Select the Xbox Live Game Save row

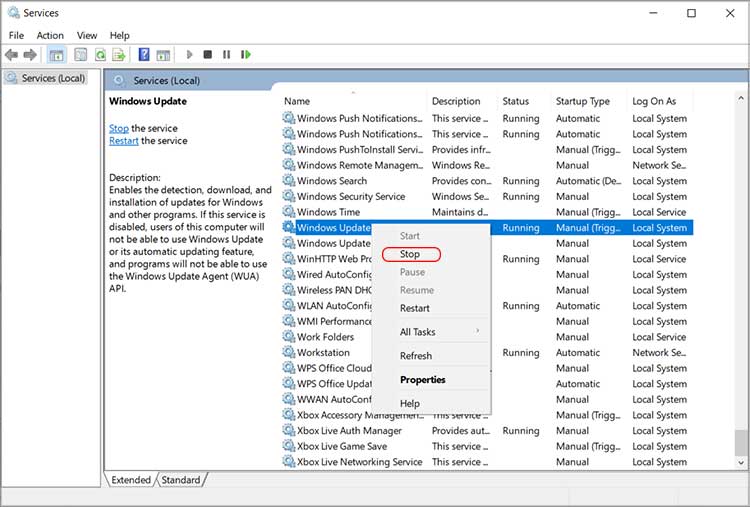click(487, 446)
